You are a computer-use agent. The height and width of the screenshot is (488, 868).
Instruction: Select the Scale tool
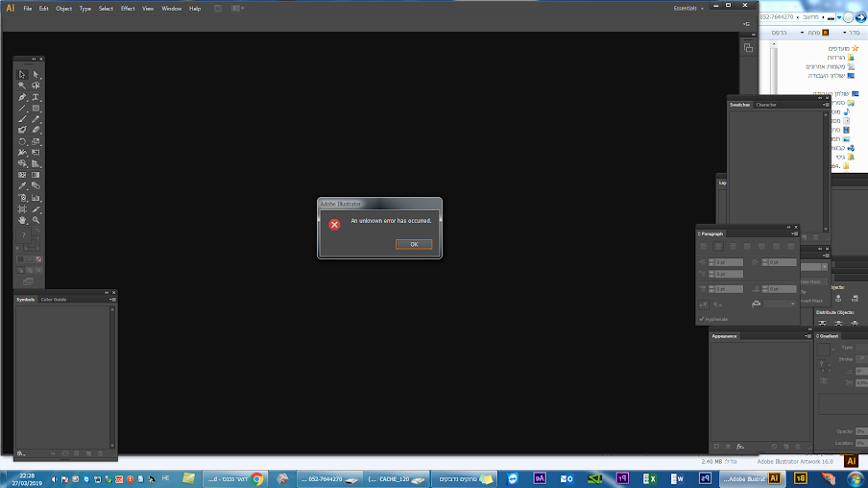(x=36, y=142)
